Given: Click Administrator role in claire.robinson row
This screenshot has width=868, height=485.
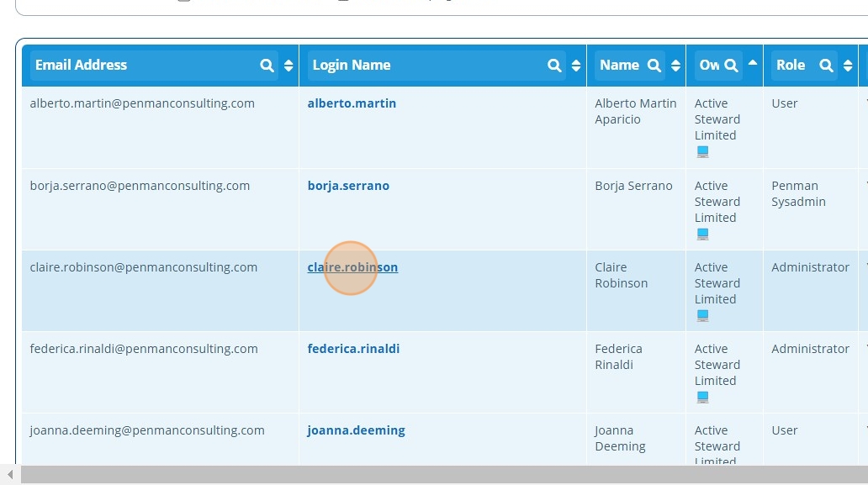Looking at the screenshot, I should 811,267.
